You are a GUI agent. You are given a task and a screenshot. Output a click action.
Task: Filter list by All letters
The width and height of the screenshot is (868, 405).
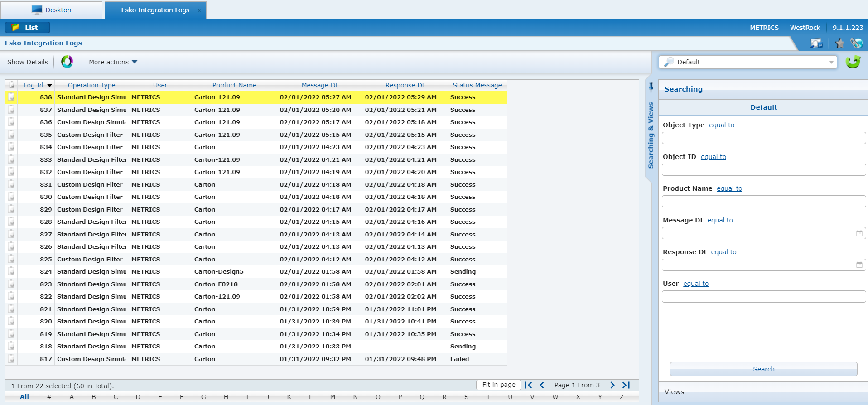click(24, 397)
